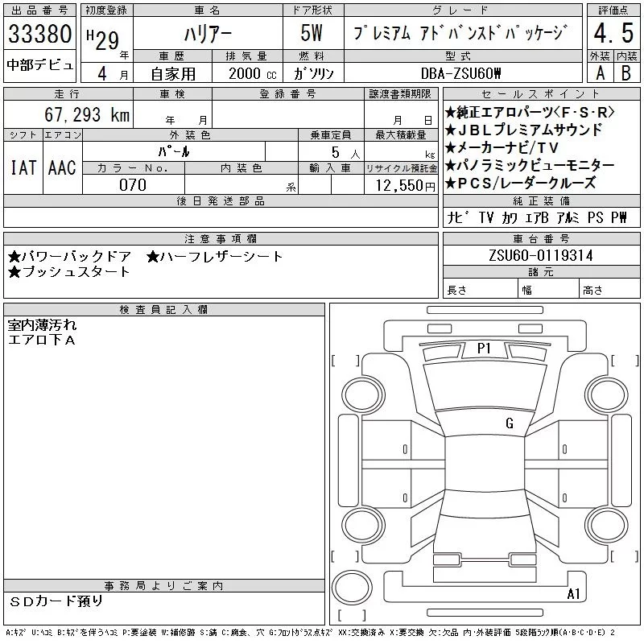Select the exterior grade A under 外装
Screen dimensions: 644x644
[x=601, y=73]
